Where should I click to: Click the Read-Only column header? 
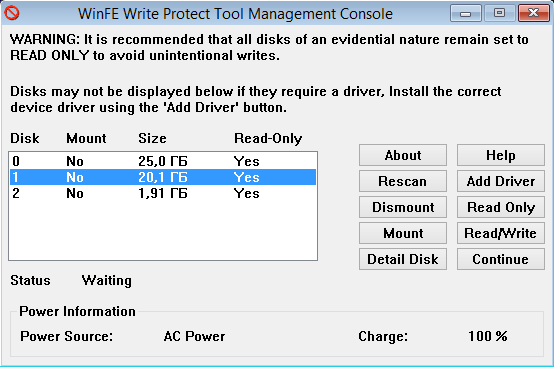(x=268, y=138)
